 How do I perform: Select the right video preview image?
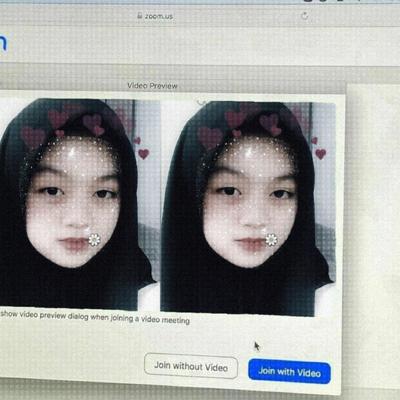[x=248, y=209]
